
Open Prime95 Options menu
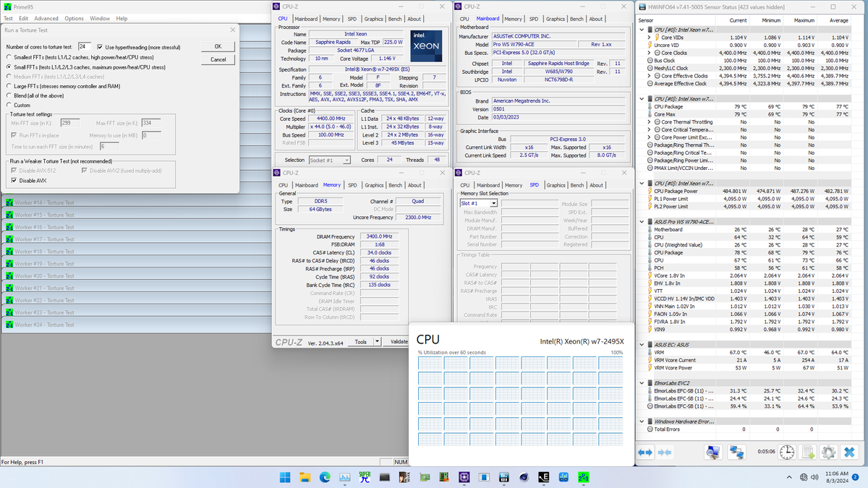point(74,18)
